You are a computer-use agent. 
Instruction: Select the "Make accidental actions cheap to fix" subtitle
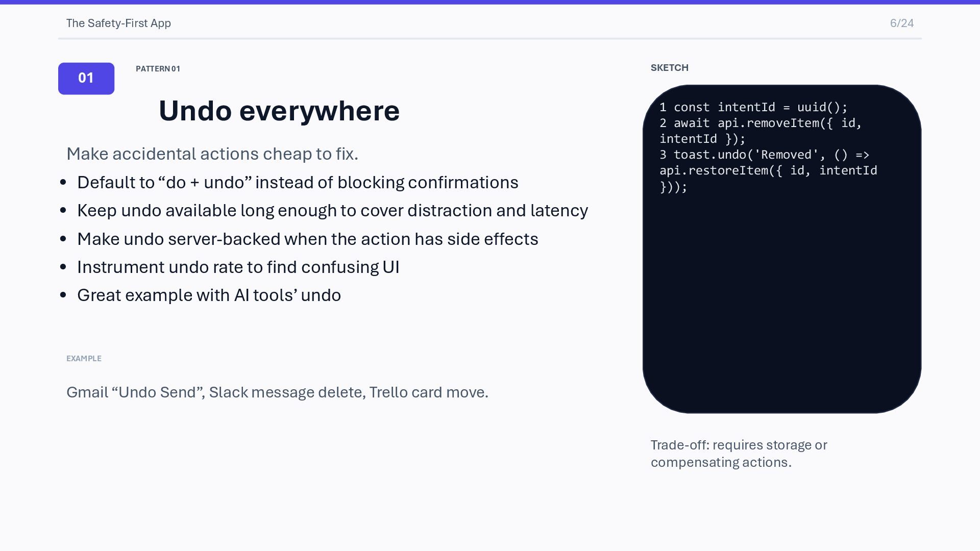coord(212,154)
